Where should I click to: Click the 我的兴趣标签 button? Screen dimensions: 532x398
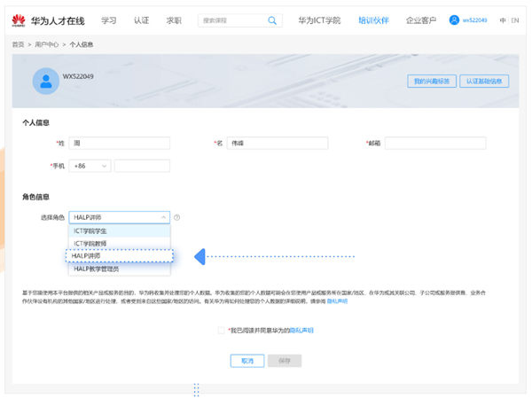point(432,81)
